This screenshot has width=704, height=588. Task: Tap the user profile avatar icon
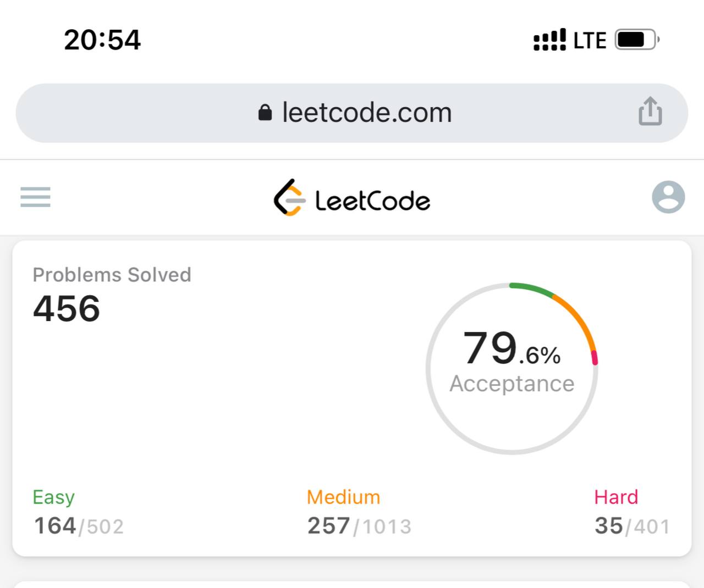click(668, 197)
